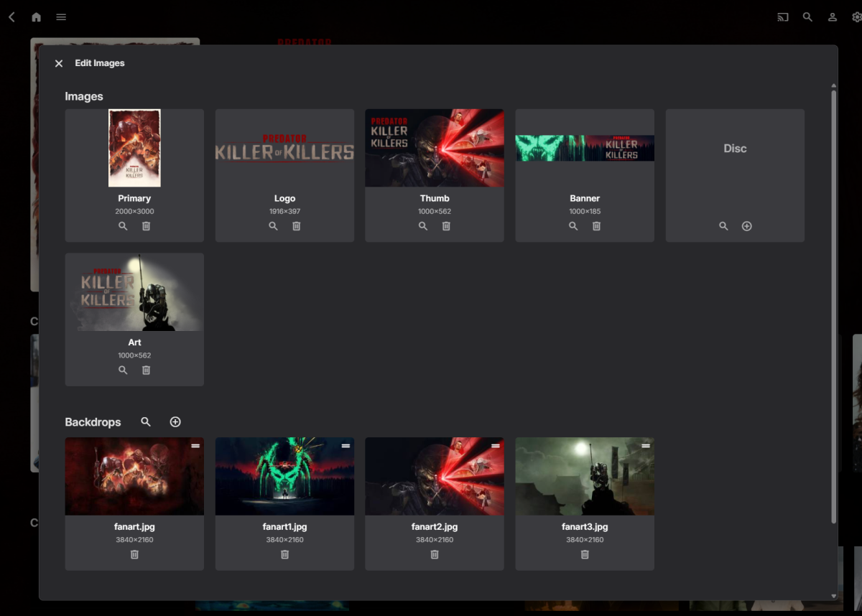
Task: Grab the reorder handle on fanart.jpg
Action: (195, 446)
